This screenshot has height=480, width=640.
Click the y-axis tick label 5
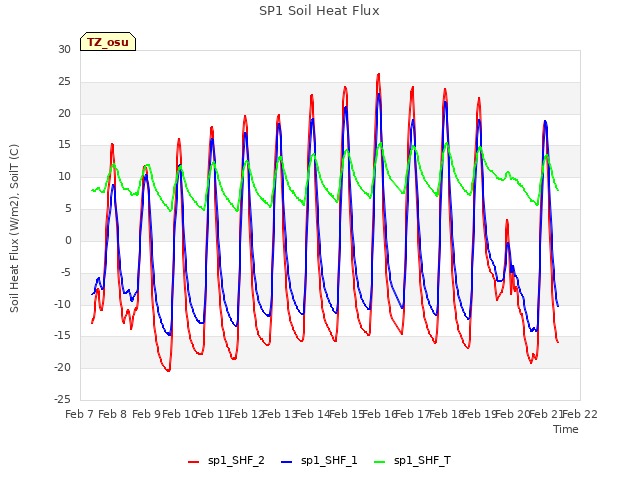(68, 209)
